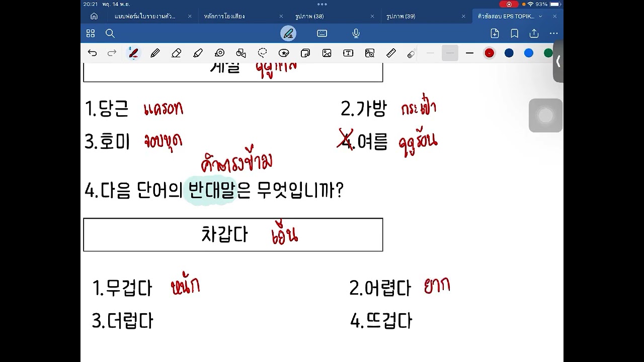Close the แบบฟอร์มใบรายงานตัว tab

tap(190, 16)
